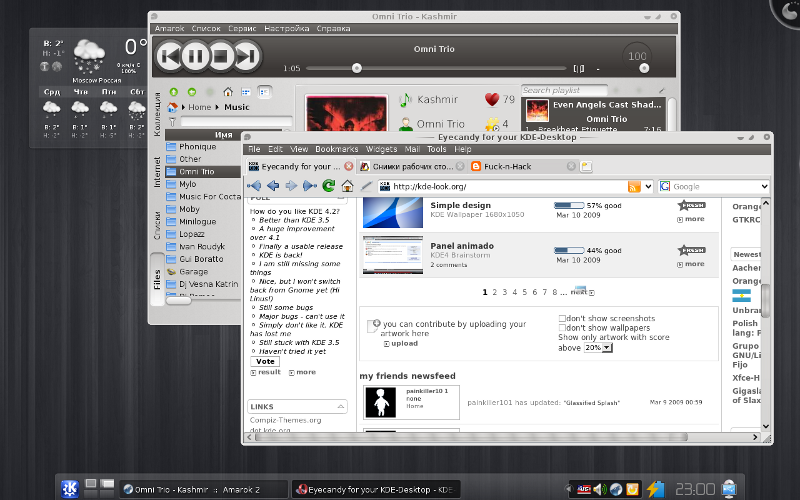Screen dimensions: 800x500
Task: Open the Bookmarks menu in Konqueror
Action: point(337,149)
